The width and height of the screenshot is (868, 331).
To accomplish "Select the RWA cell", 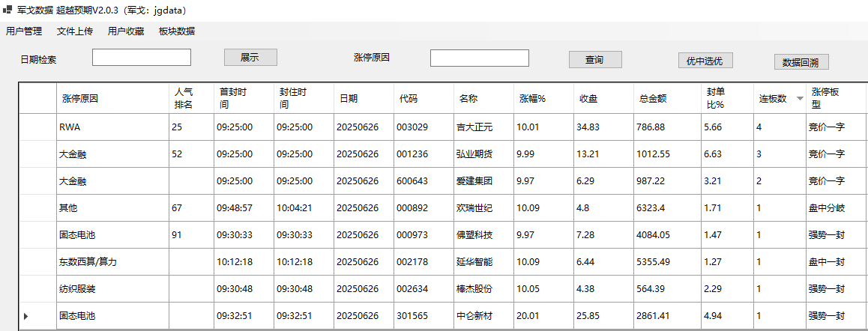I will coord(113,127).
